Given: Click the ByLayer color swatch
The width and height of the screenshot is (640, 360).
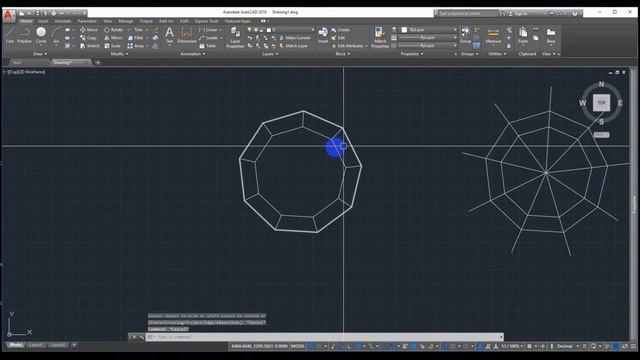Looking at the screenshot, I should coord(404,30).
